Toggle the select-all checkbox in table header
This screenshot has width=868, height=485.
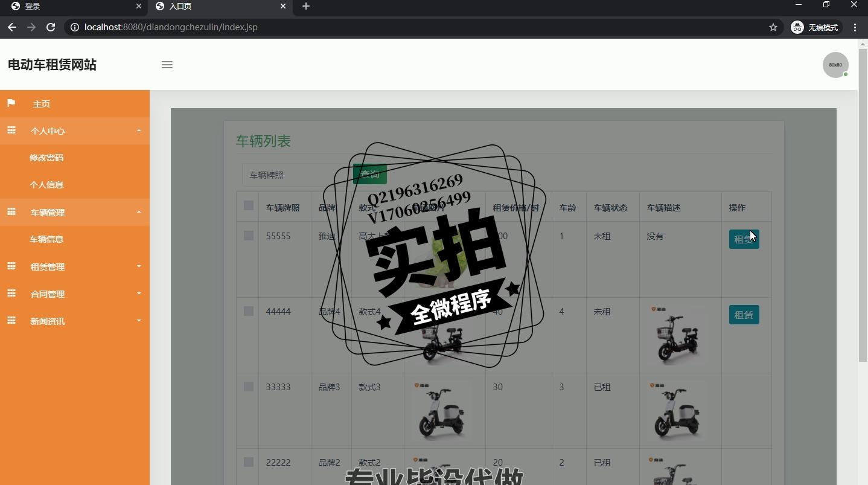point(249,205)
